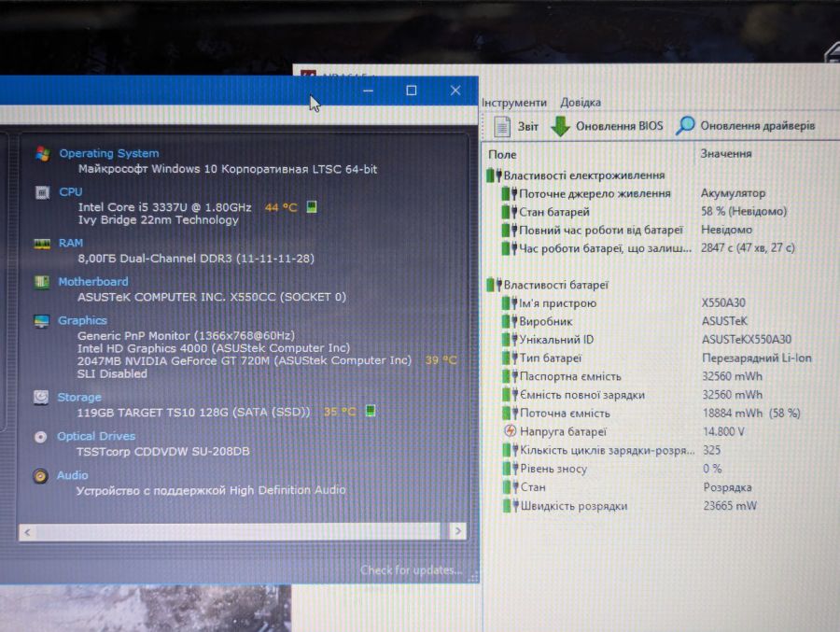This screenshot has height=632, width=840.
Task: Click the horizontal scrollbar right arrow
Action: (x=458, y=531)
